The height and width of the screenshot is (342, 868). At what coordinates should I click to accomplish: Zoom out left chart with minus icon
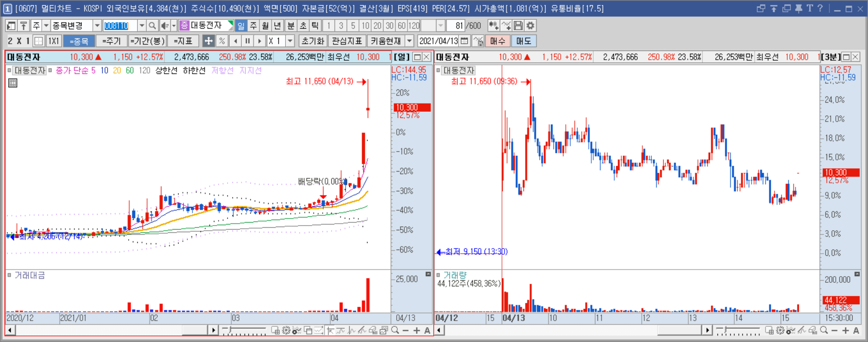406,331
